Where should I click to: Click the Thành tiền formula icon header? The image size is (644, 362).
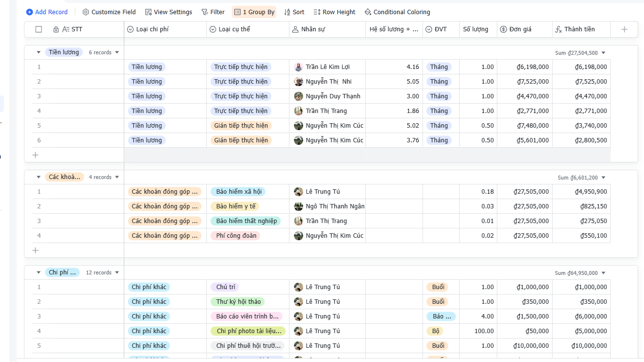[558, 29]
